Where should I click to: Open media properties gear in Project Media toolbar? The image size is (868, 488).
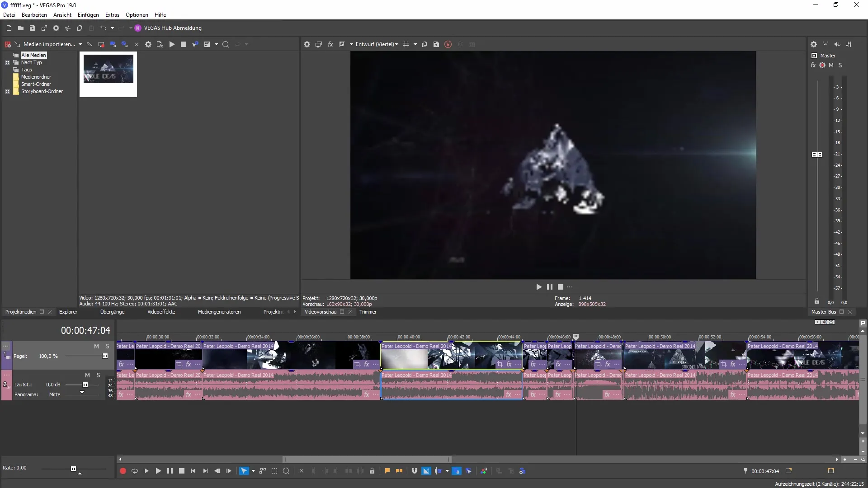point(148,44)
